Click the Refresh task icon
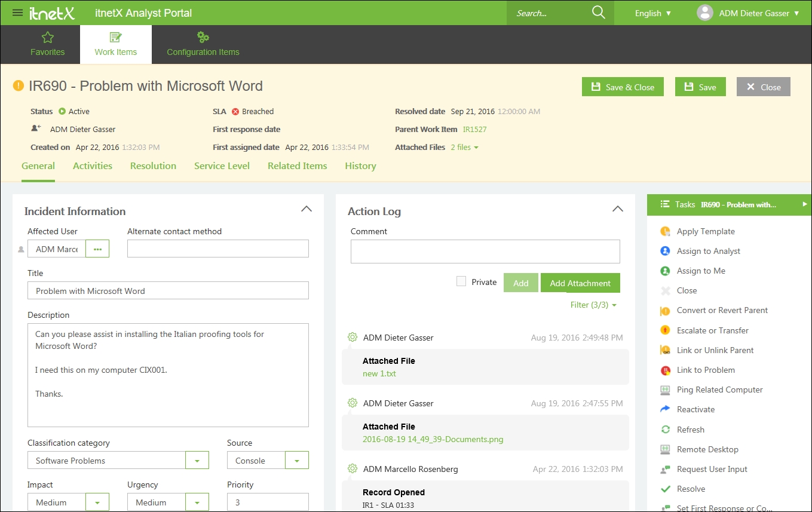The height and width of the screenshot is (512, 812). (665, 430)
